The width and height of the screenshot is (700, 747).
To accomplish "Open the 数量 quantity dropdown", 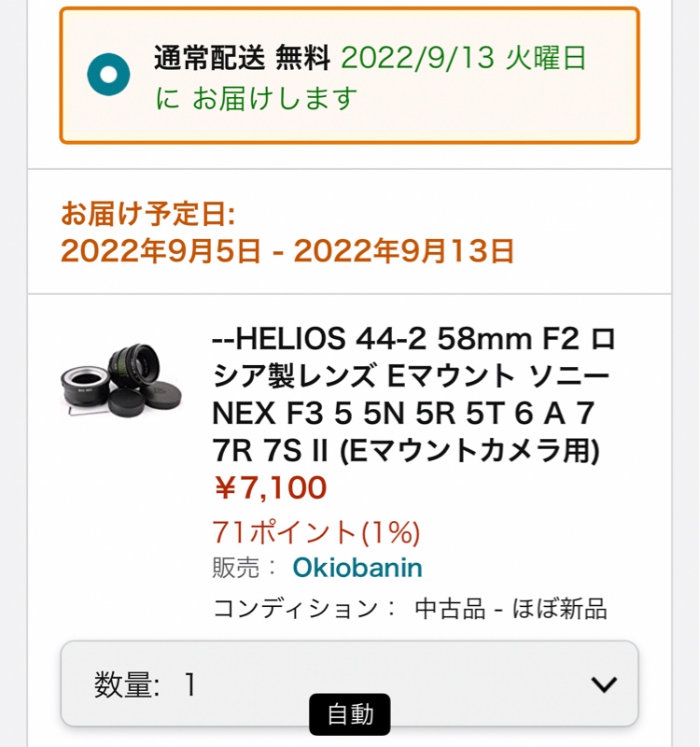I will [349, 684].
